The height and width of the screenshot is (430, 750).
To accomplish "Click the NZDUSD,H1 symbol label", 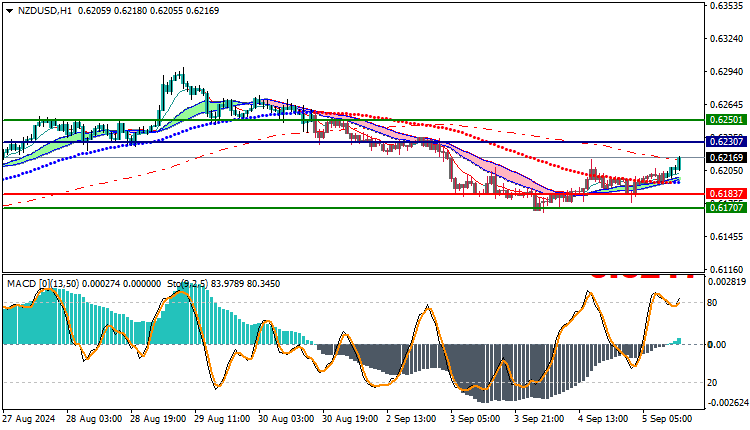I will pos(44,11).
